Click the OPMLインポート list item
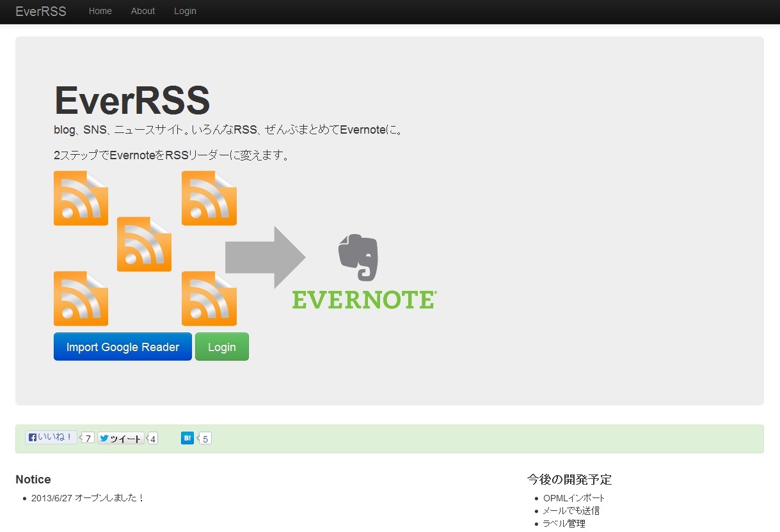Viewport: 780px width, 532px height. (574, 498)
